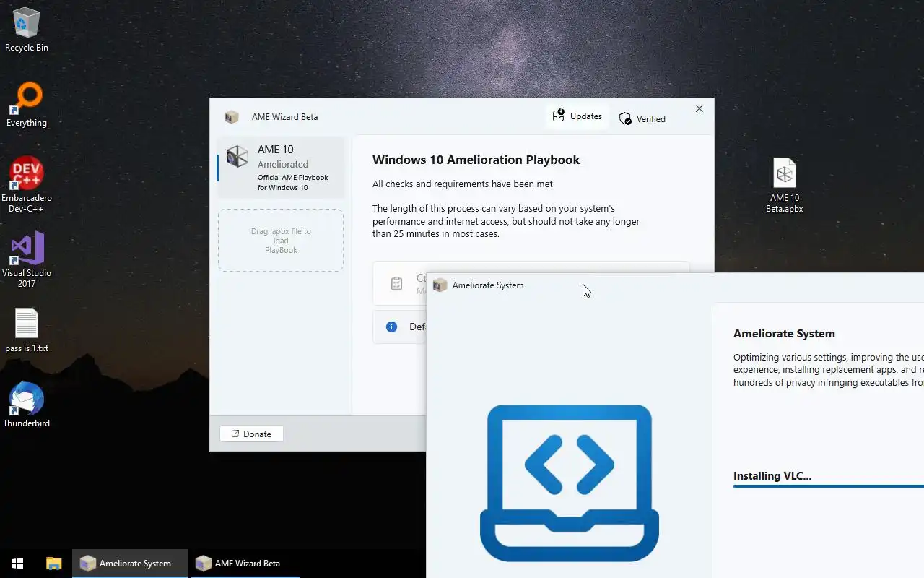The height and width of the screenshot is (578, 924).
Task: Open the Recycle Bin desktop icon
Action: click(27, 30)
